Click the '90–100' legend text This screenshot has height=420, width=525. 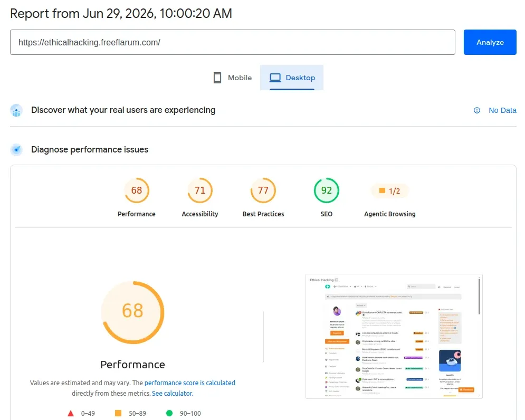[190, 414]
